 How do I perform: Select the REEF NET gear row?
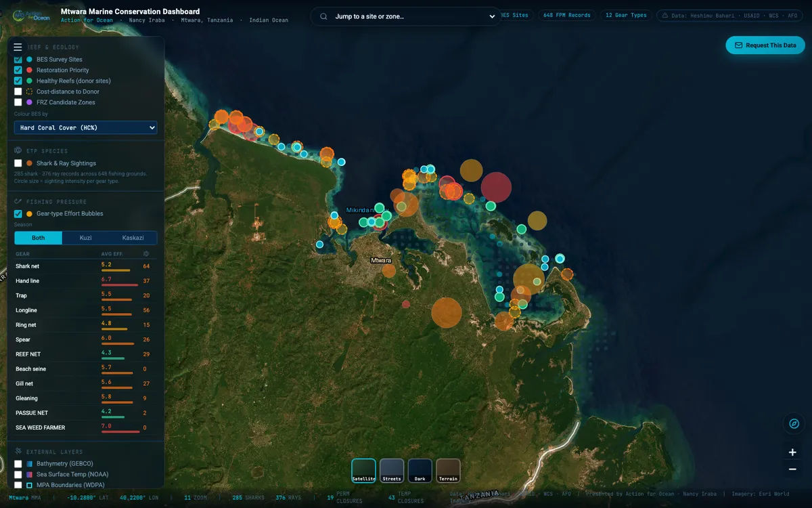click(x=85, y=354)
